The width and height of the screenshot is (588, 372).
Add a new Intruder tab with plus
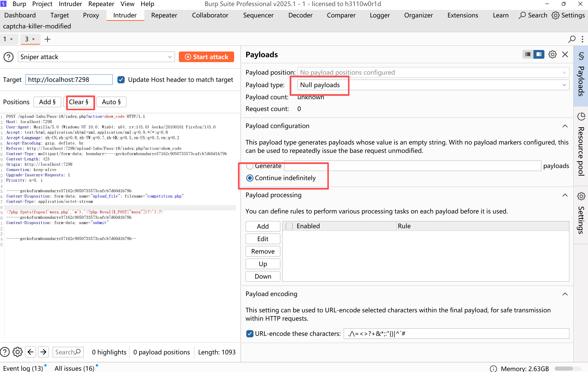pyautogui.click(x=48, y=39)
